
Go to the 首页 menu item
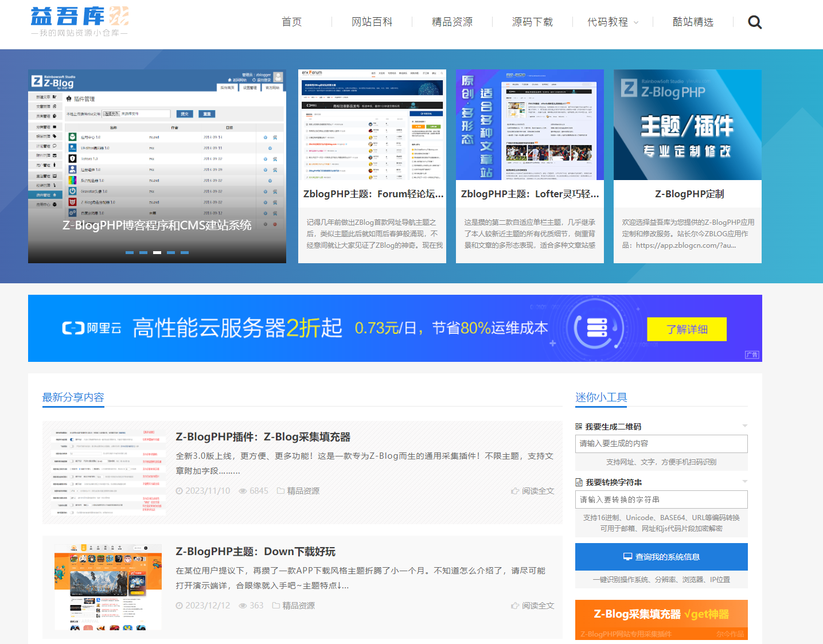[x=292, y=22]
